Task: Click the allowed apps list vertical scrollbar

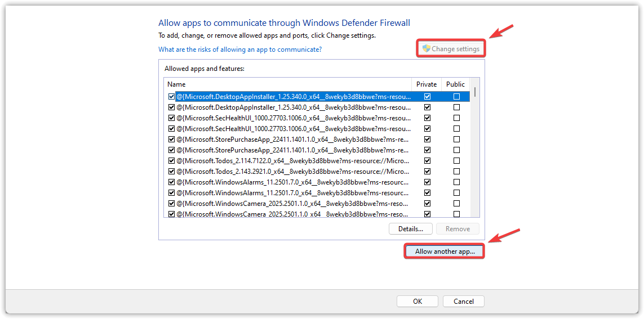Action: (x=476, y=152)
